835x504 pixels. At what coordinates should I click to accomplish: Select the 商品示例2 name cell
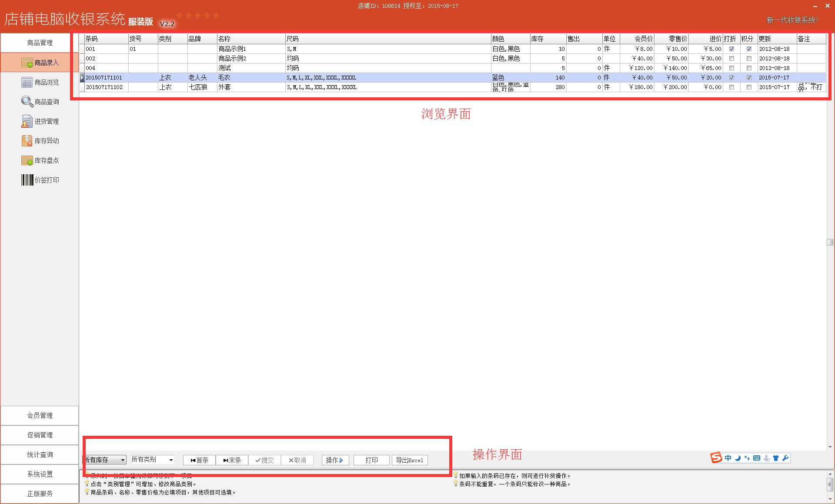click(x=251, y=59)
